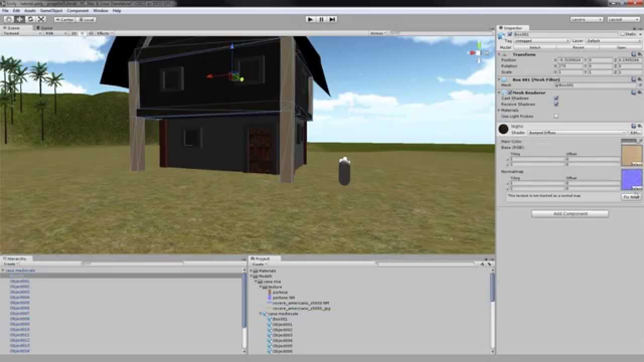
Task: Click the Play button
Action: (x=310, y=19)
